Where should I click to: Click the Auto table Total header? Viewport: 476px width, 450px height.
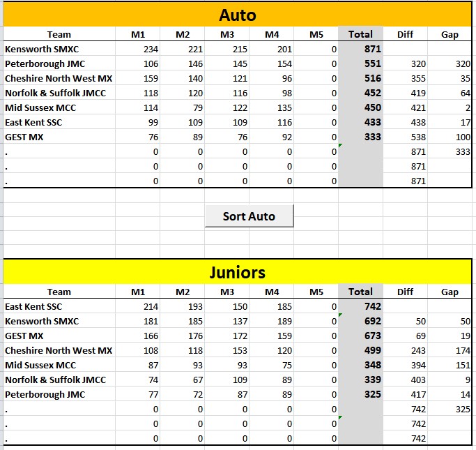[x=360, y=34]
